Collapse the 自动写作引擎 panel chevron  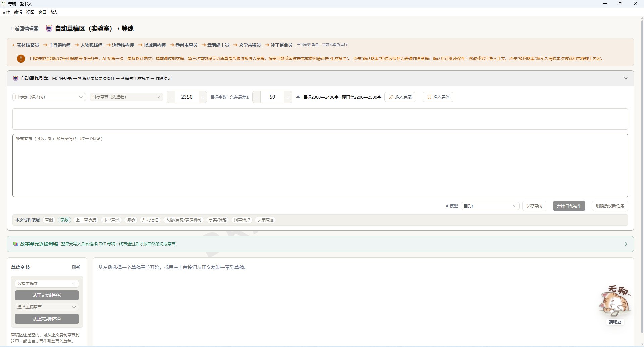(626, 78)
